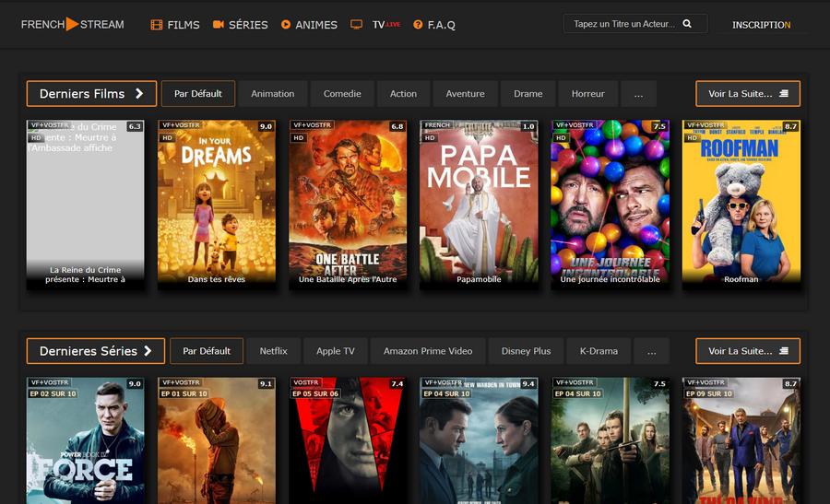Go to the Animes section

tap(309, 25)
